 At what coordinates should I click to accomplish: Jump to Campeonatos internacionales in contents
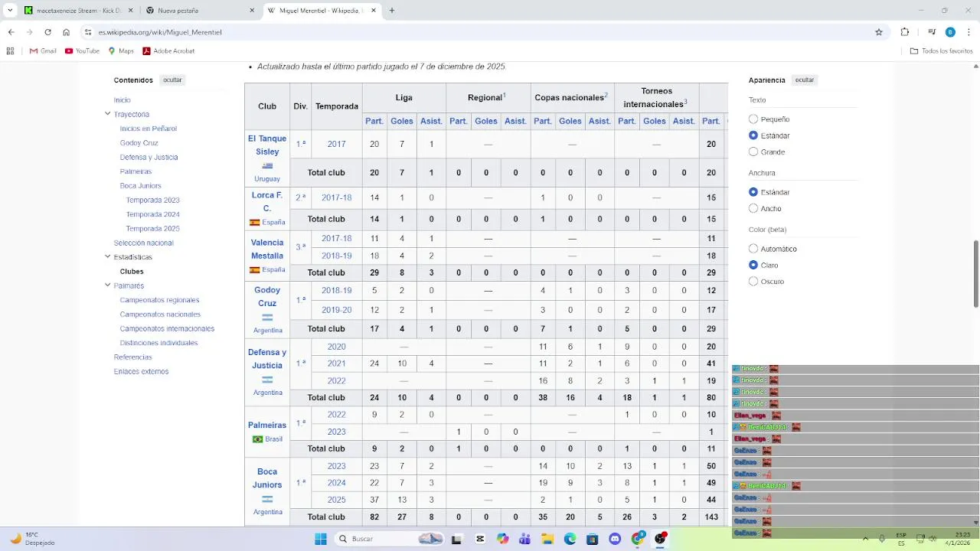(167, 329)
